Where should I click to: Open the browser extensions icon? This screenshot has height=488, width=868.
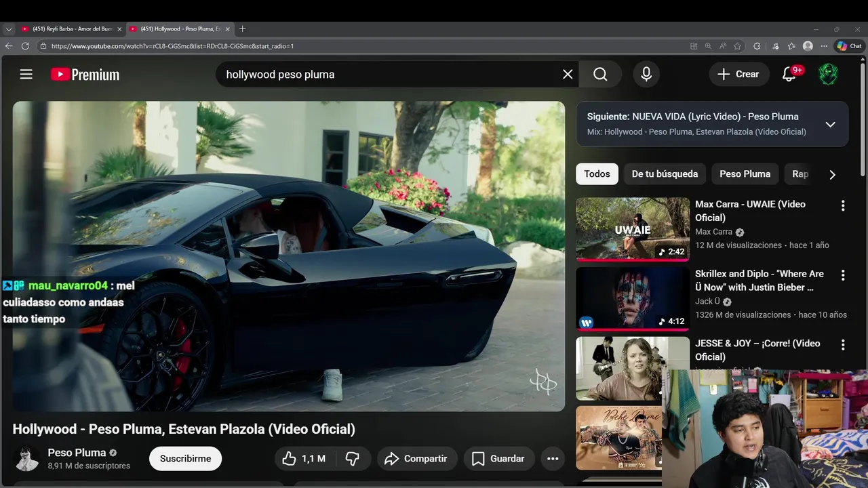point(757,46)
